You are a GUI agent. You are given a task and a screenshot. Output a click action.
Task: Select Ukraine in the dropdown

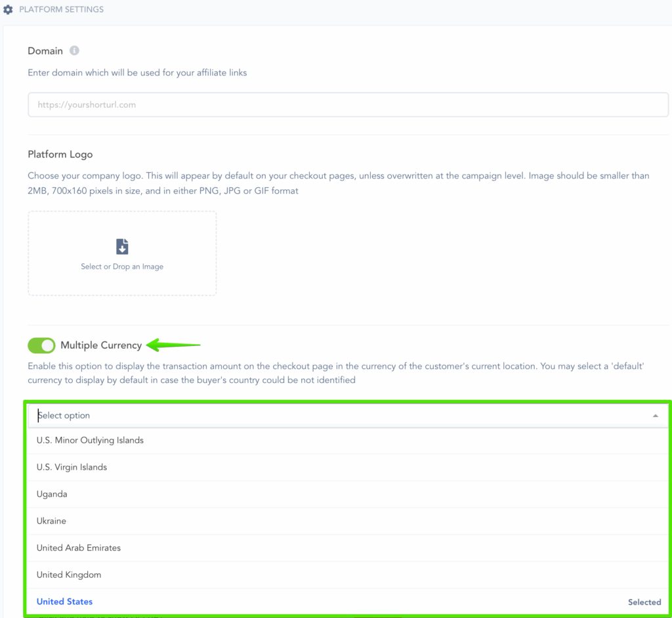coord(51,521)
